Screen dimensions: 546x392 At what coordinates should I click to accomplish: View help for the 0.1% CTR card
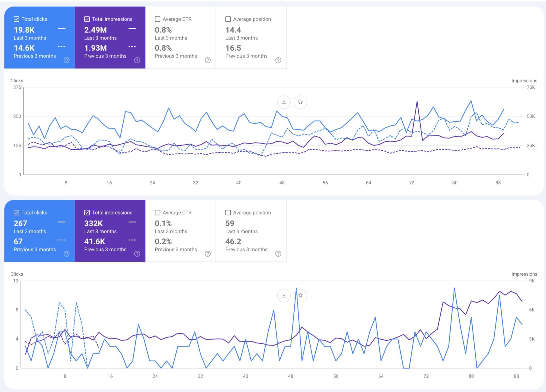208,254
